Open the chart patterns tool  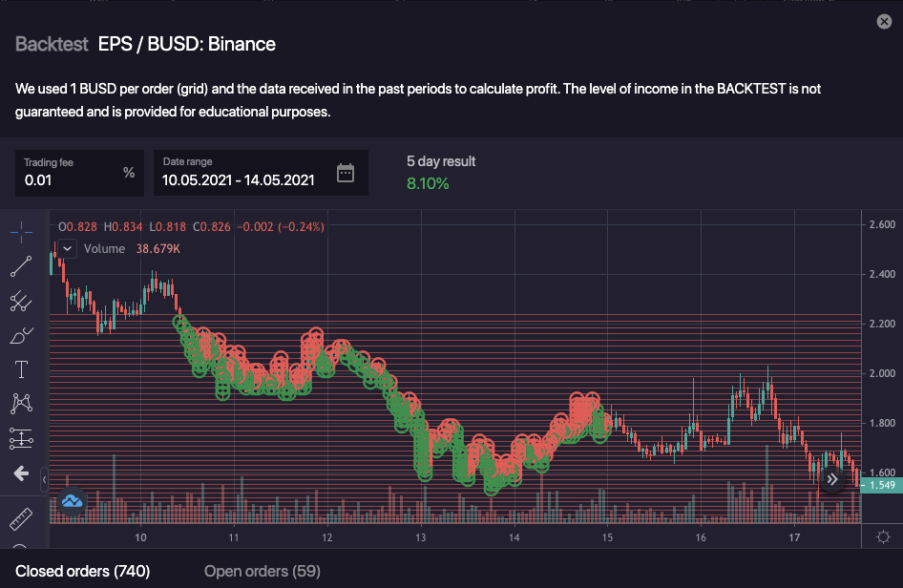click(x=21, y=404)
